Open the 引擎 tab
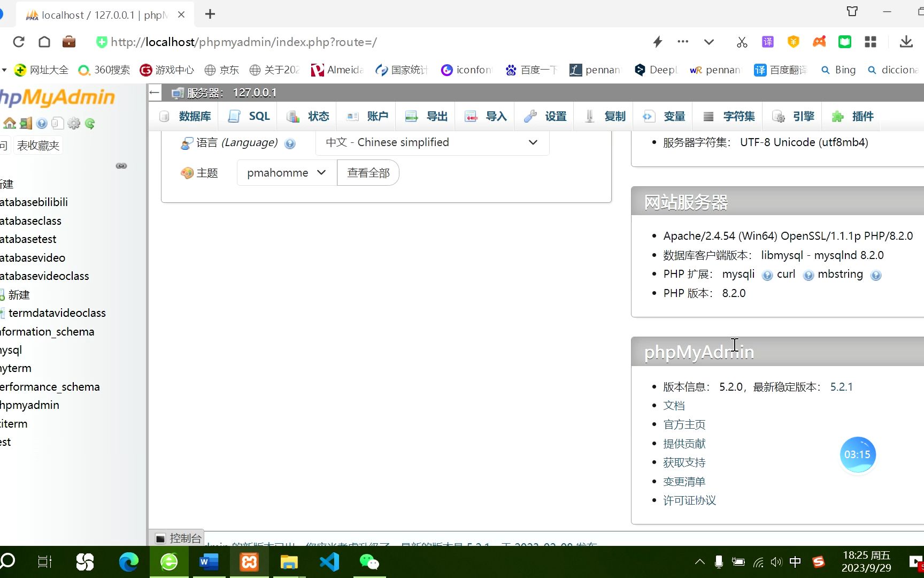 coord(794,116)
